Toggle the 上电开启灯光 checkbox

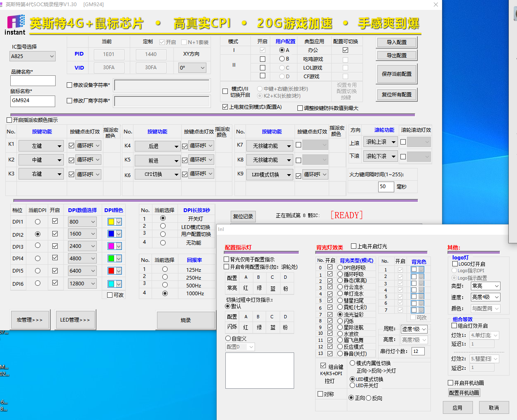click(353, 246)
